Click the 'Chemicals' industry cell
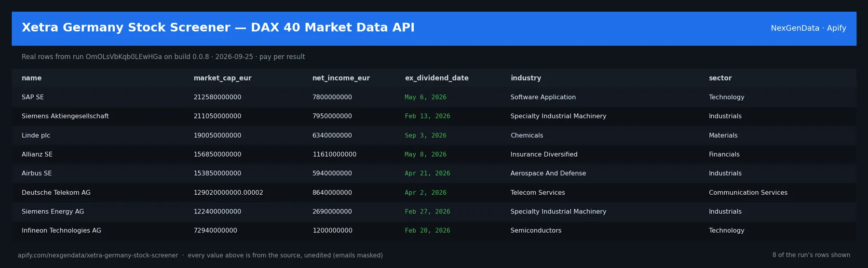The image size is (868, 268). pos(527,135)
